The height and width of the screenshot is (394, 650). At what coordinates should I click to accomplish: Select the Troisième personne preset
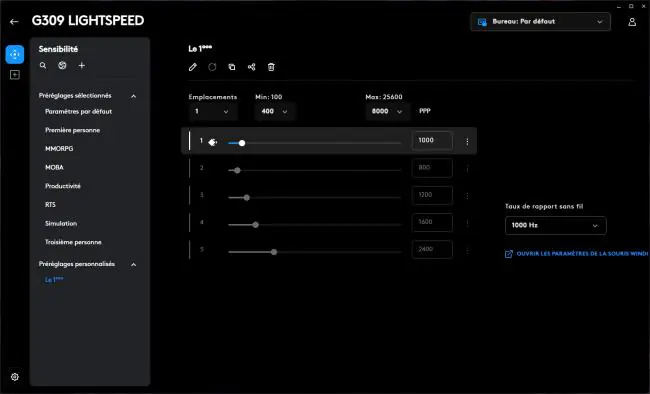73,242
